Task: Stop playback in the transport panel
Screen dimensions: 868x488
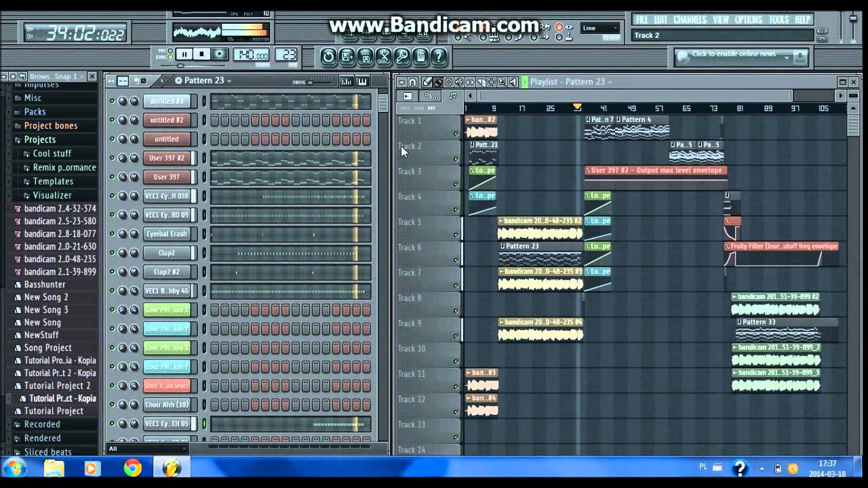Action: (x=201, y=55)
